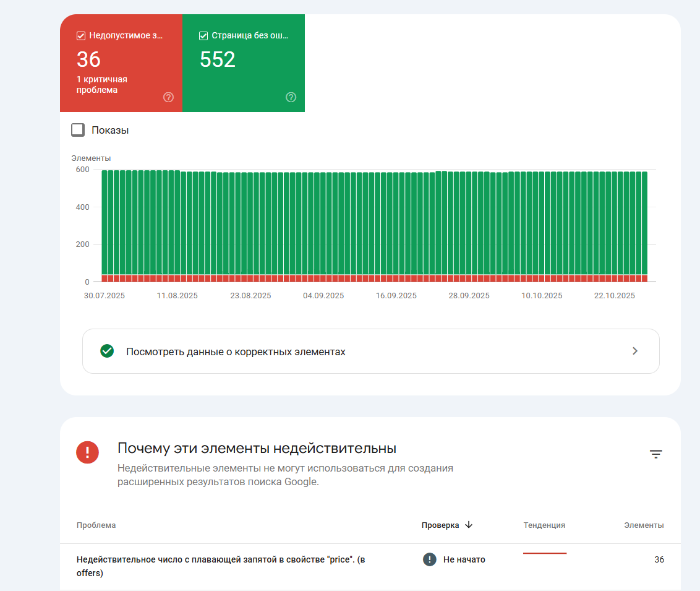Click the 10.10.2025 date axis label
The image size is (700, 591).
click(542, 296)
